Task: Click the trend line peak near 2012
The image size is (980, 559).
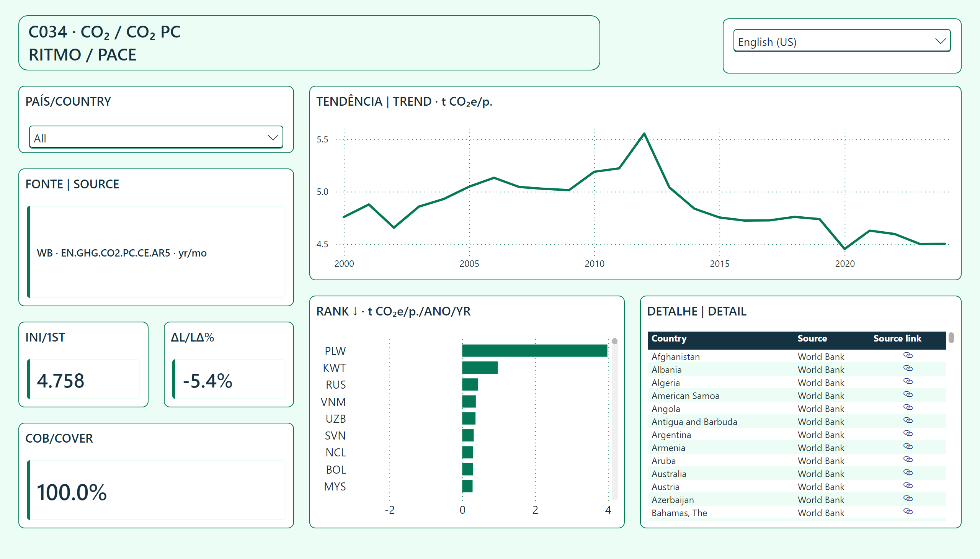Action: 644,134
